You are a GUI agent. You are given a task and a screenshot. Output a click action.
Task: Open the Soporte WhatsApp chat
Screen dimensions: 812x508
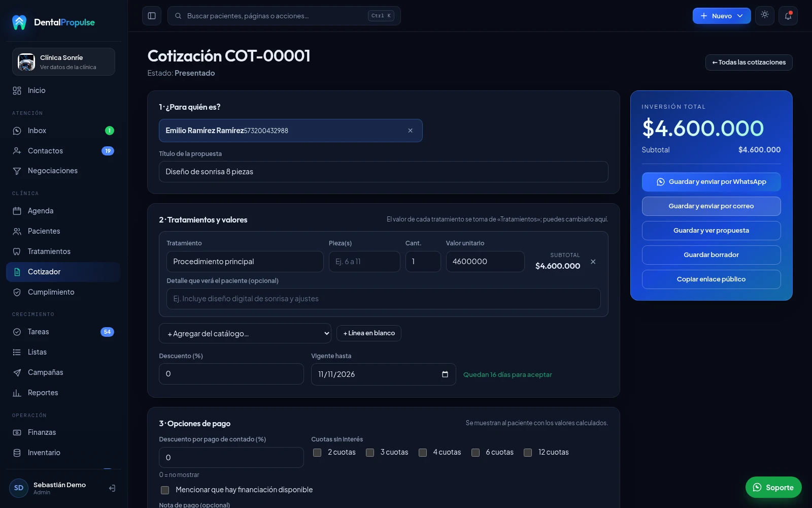[773, 487]
